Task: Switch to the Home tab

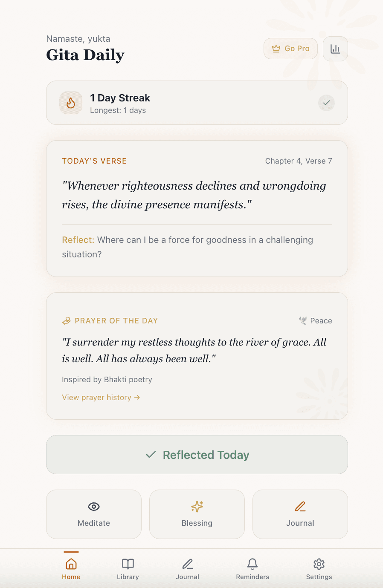Action: [71, 568]
